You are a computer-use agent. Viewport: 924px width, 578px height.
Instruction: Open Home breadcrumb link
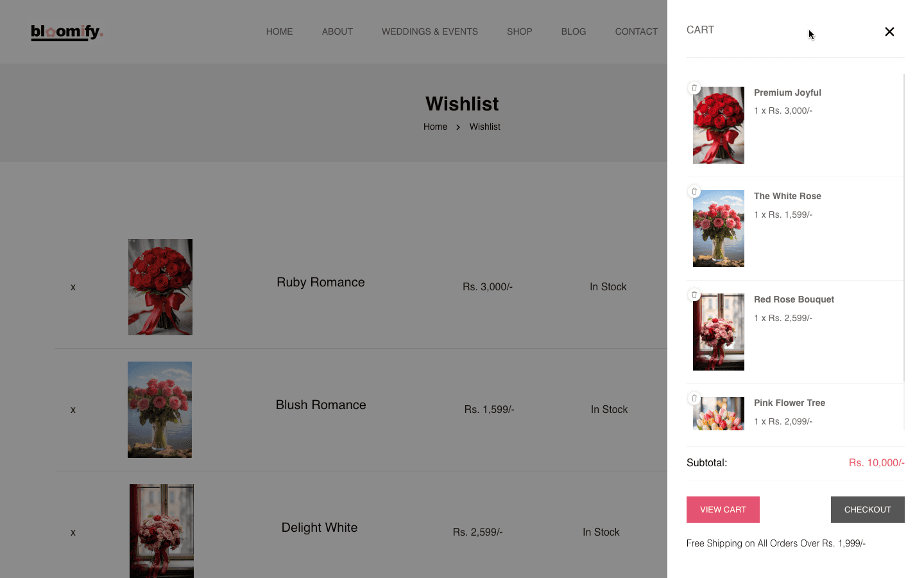[x=435, y=127]
